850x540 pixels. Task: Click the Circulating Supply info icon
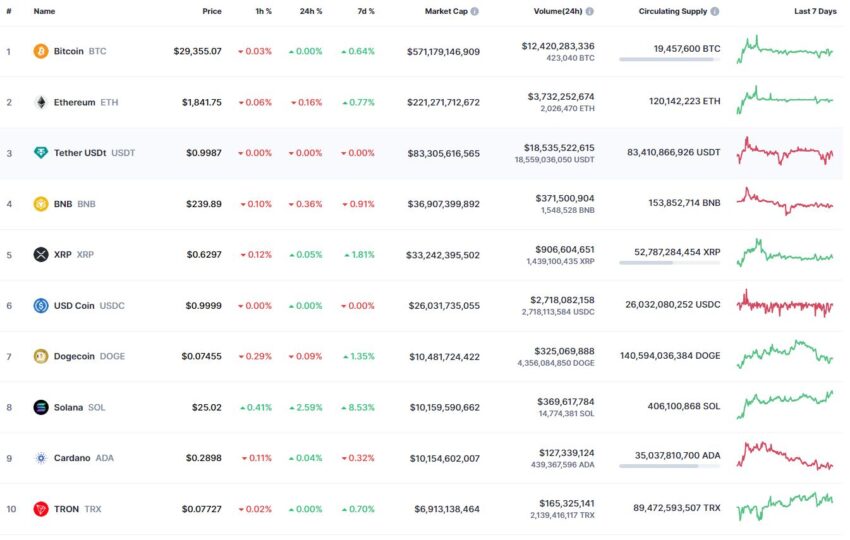point(715,12)
